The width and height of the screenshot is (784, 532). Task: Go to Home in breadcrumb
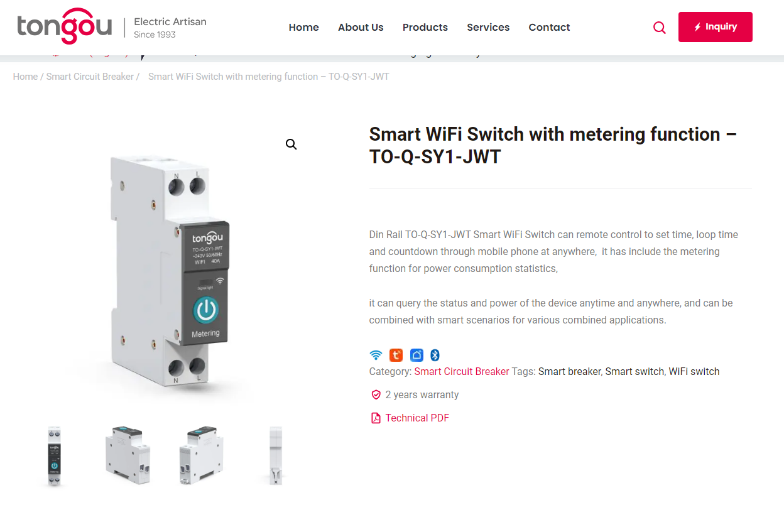pos(25,77)
